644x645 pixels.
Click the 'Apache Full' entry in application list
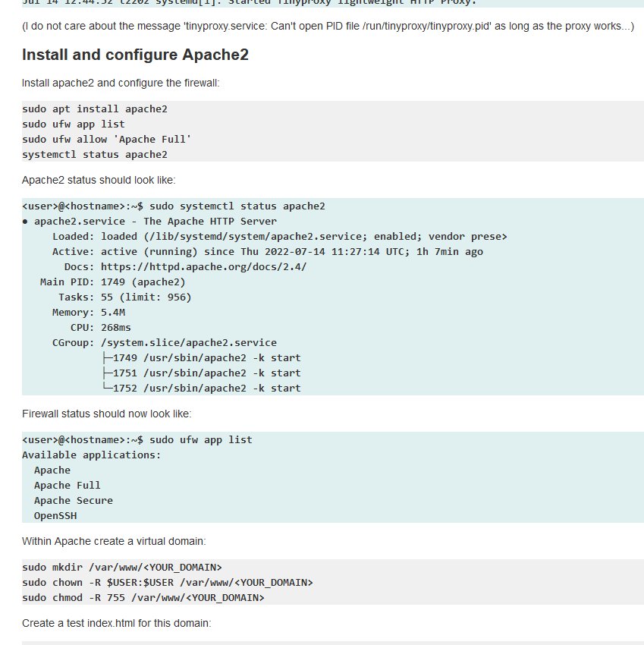68,486
